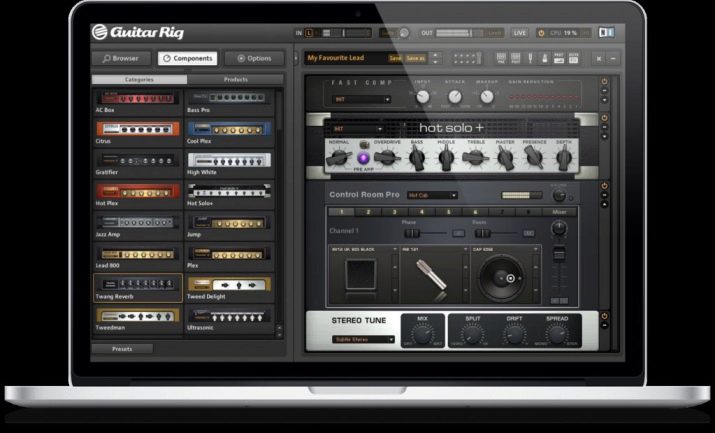Open the Mixer tab in Control Room

point(559,212)
